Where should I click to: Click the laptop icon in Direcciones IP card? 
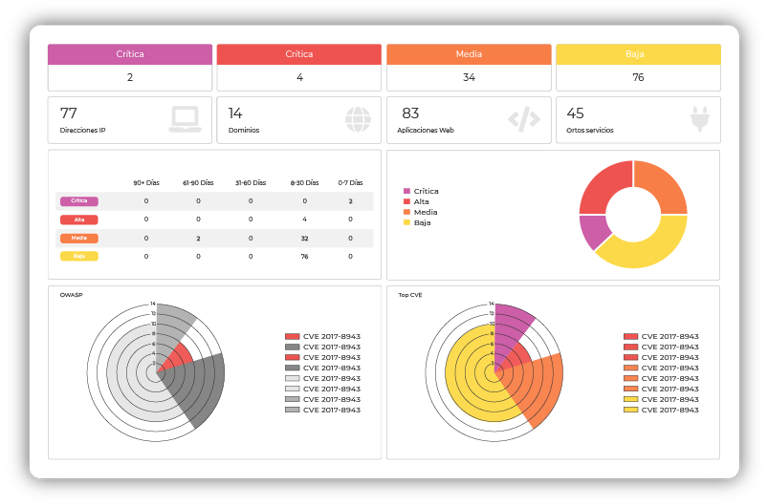point(185,120)
